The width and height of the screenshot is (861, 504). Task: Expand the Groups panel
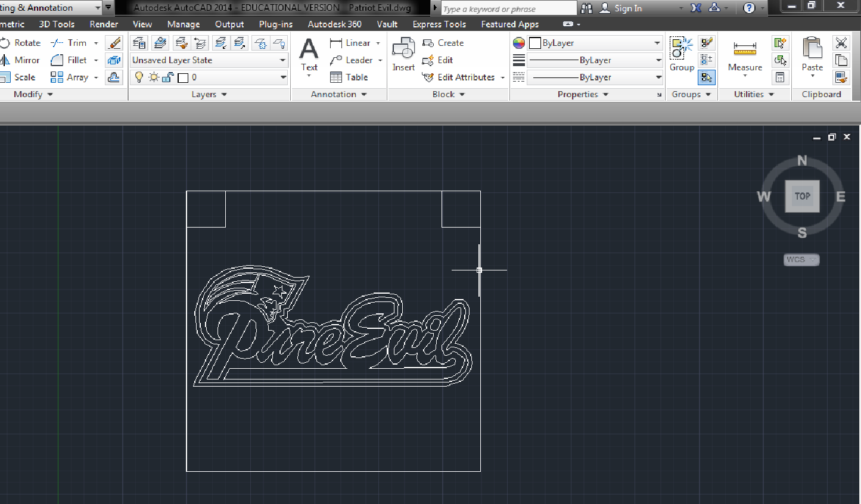coord(691,94)
